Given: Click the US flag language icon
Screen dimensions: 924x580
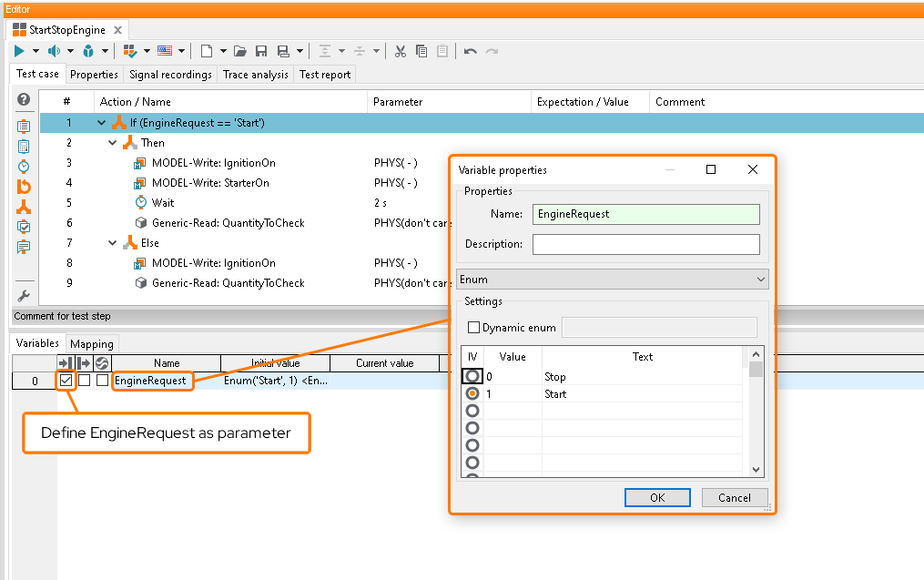Looking at the screenshot, I should 165,51.
